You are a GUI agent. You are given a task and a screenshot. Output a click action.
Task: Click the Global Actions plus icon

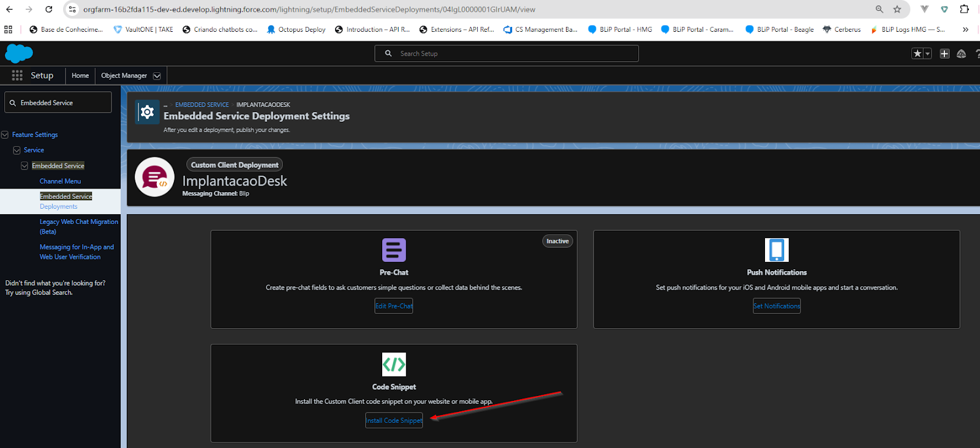click(944, 54)
